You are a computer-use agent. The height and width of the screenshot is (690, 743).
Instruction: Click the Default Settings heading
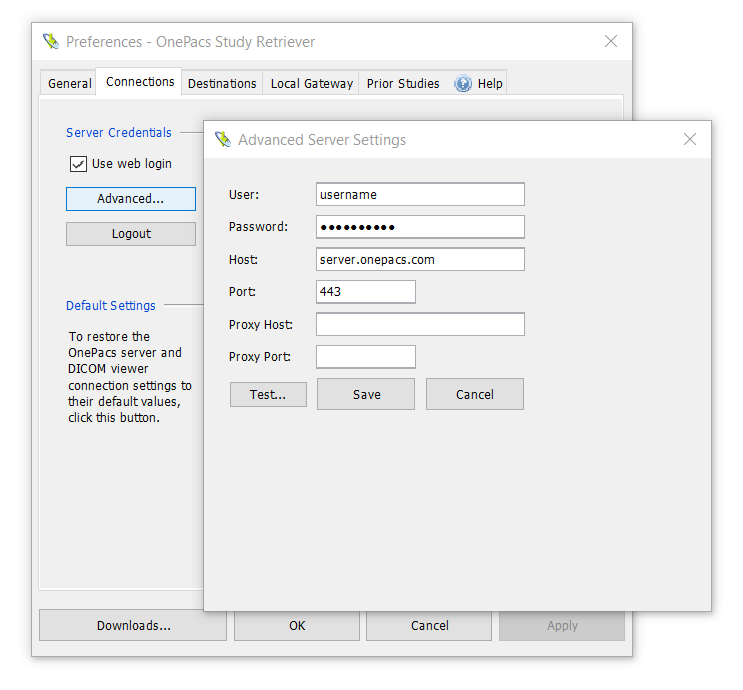[111, 306]
